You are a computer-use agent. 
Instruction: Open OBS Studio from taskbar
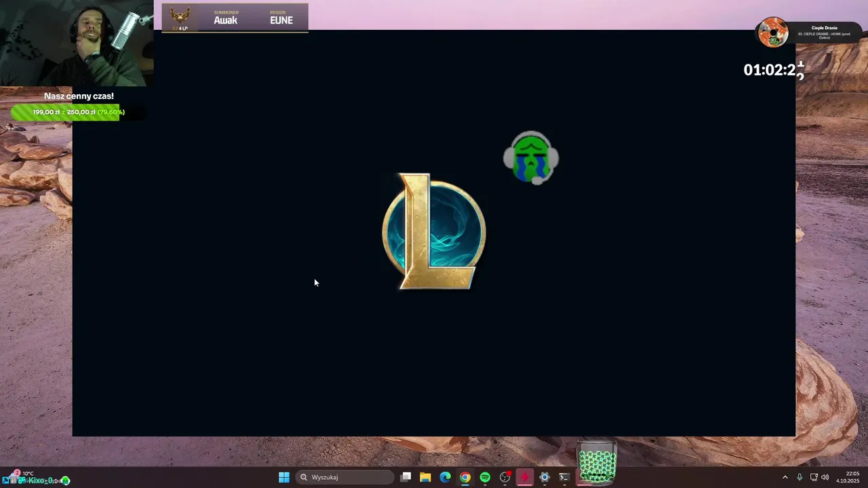tap(505, 477)
